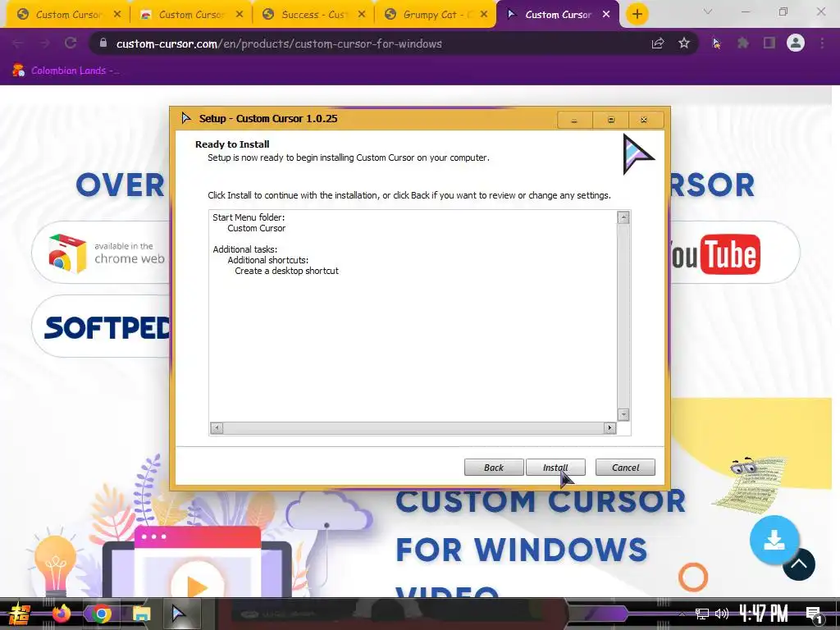Reload the current page
This screenshot has width=840, height=630.
[71, 43]
